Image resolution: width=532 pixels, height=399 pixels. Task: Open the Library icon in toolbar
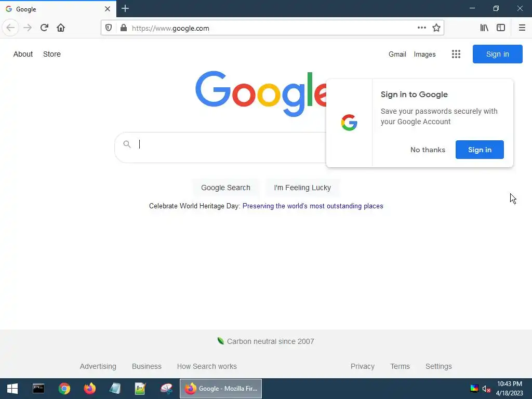(484, 28)
